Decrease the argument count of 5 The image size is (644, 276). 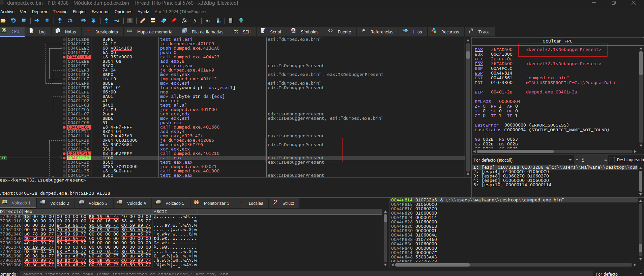(x=577, y=160)
